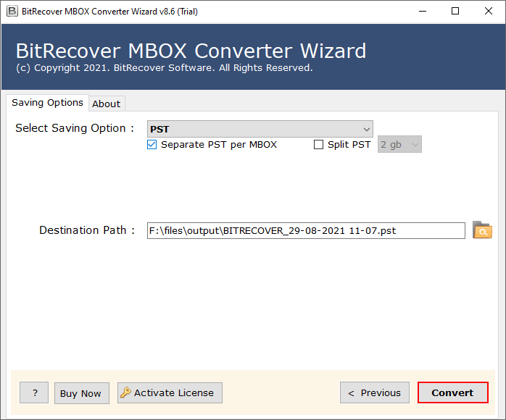Image resolution: width=506 pixels, height=420 pixels.
Task: Expand the 2 gb split size dropdown
Action: pyautogui.click(x=399, y=144)
